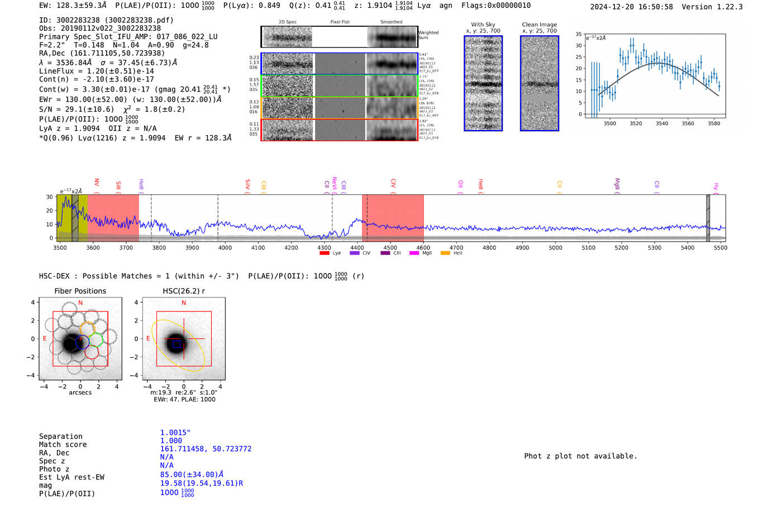Select the 'z: 1.9104' header text
The image size is (782, 532).
coord(383,5)
